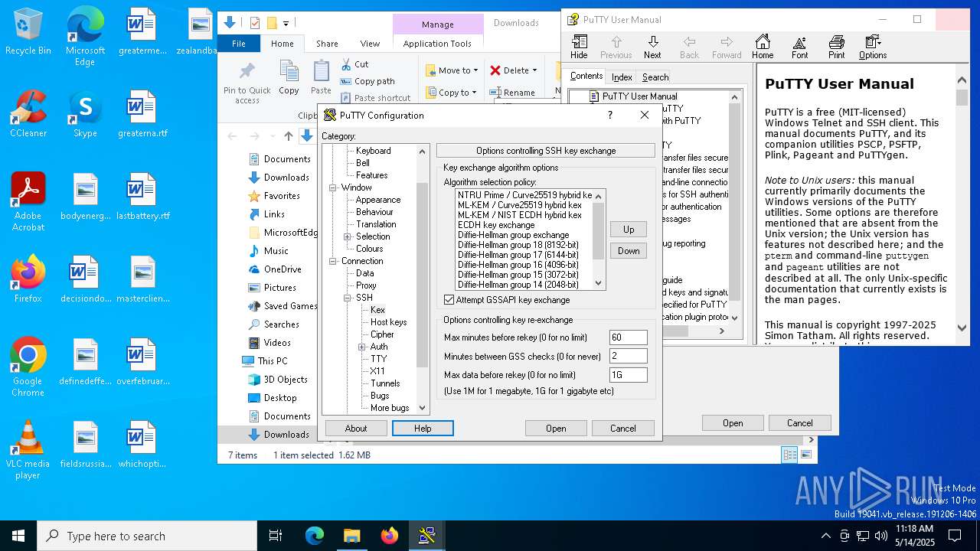This screenshot has width=980, height=551.
Task: Select ECDH key exchange in algorithm list
Action: click(496, 225)
